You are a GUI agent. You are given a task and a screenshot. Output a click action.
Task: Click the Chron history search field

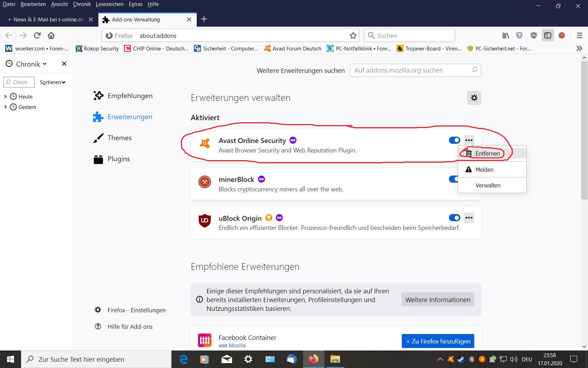[19, 82]
